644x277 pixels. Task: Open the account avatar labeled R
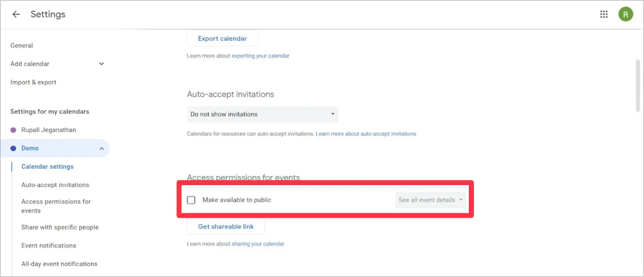tap(625, 14)
